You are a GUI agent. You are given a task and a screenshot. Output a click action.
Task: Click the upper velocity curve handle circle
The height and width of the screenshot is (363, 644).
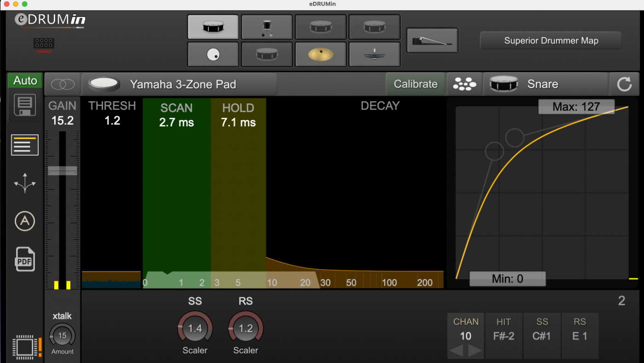click(x=515, y=137)
